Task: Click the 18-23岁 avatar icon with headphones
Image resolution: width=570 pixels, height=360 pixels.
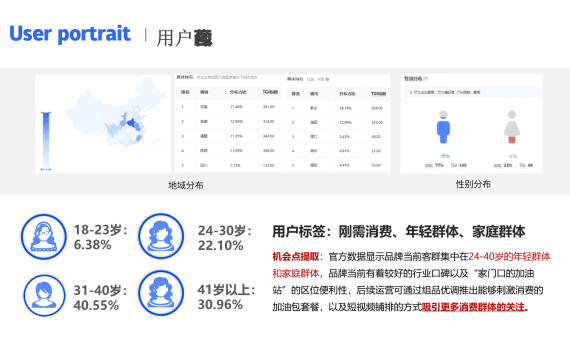Action: tap(44, 237)
